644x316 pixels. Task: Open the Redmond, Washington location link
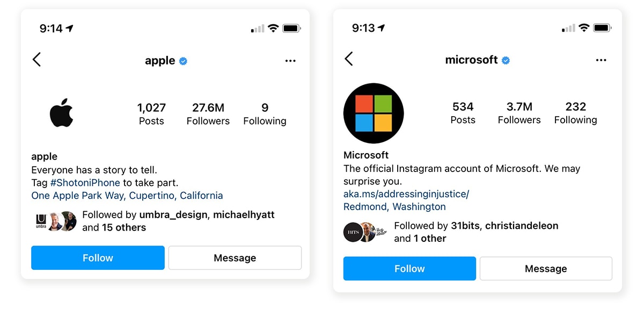[x=394, y=206]
